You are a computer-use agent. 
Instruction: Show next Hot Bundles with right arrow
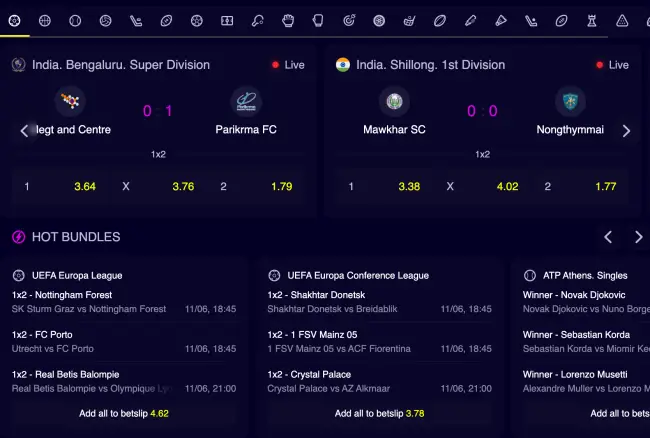pyautogui.click(x=638, y=237)
